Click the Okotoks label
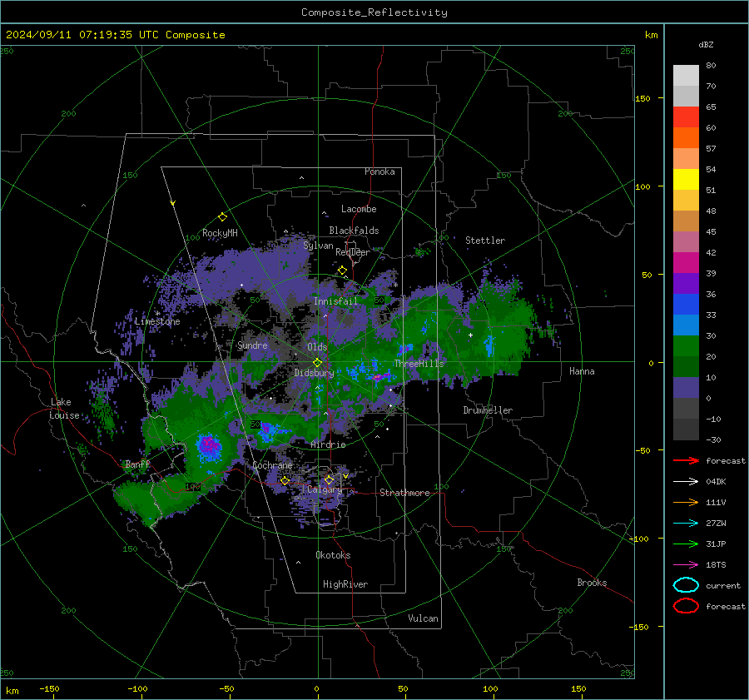Screen dimensions: 749x700 333,555
